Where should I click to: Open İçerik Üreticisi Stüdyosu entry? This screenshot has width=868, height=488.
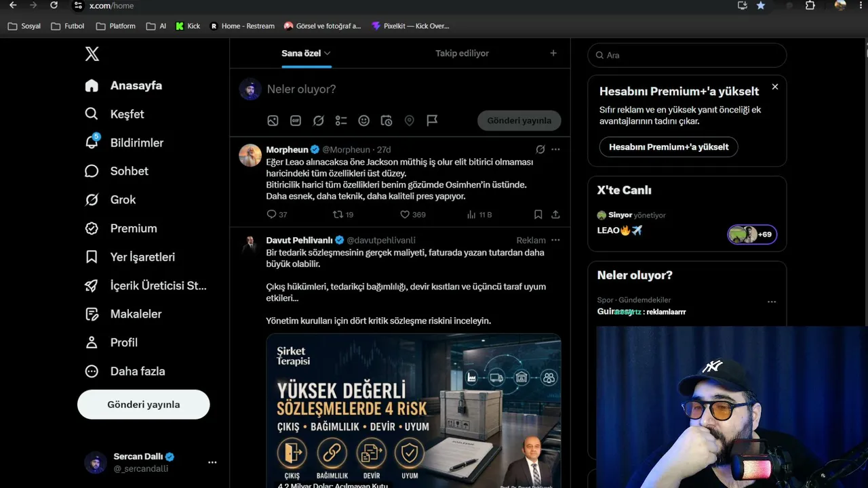tap(146, 285)
